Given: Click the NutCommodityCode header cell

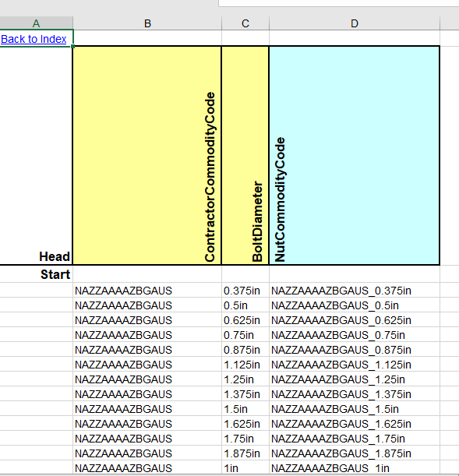Looking at the screenshot, I should tap(355, 156).
